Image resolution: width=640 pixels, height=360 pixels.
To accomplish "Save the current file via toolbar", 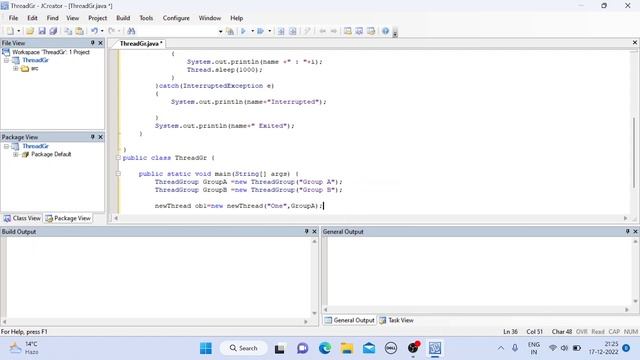I will point(42,31).
